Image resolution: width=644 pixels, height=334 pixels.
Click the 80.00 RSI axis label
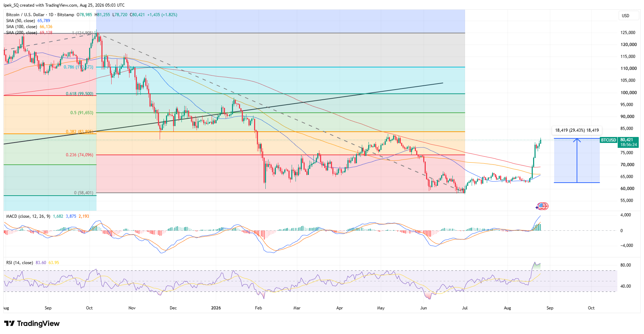(625, 265)
